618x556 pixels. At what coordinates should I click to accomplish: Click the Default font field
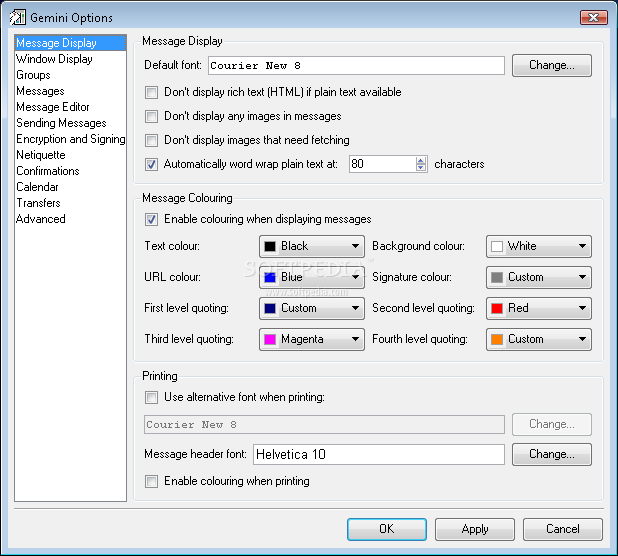[356, 65]
